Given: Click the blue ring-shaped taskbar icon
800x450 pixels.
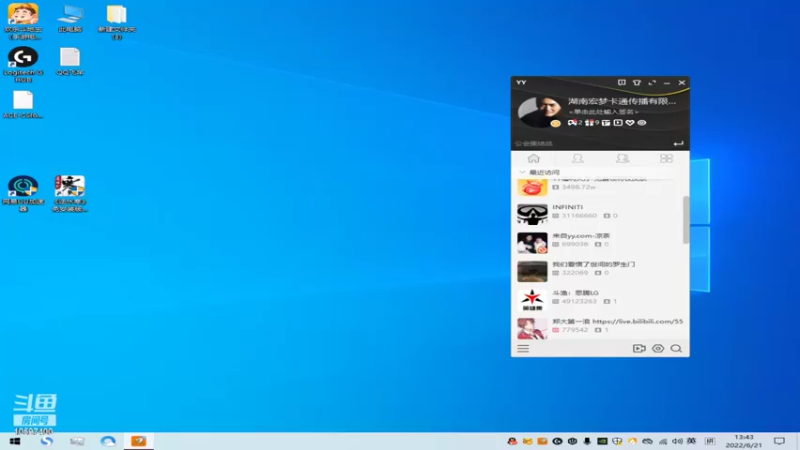Looking at the screenshot, I should click(108, 441).
